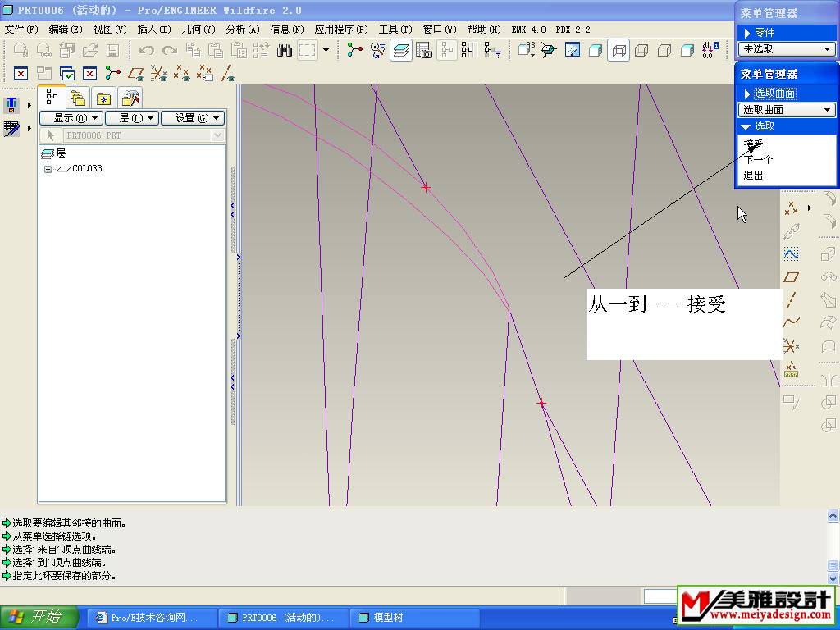Click the Extrude tool icon
Screen dimensions: 840x630
coord(829,253)
